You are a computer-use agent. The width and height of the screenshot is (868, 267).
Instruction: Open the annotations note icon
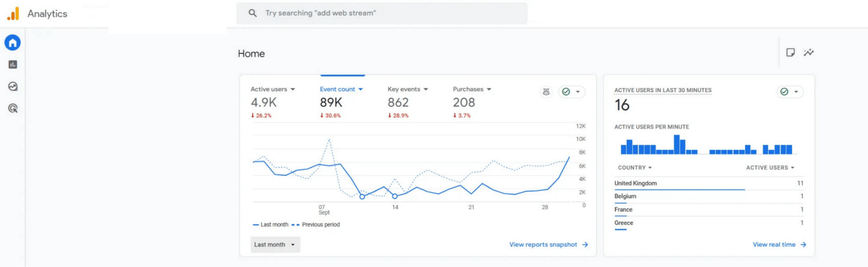click(790, 53)
